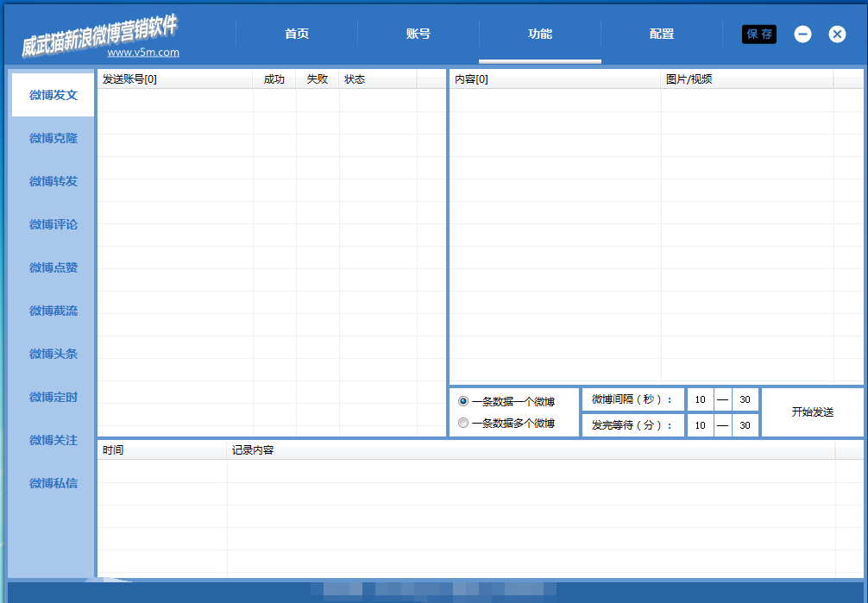Choose the 微博私信 sidebar item
Viewport: 868px width, 603px height.
(x=53, y=484)
